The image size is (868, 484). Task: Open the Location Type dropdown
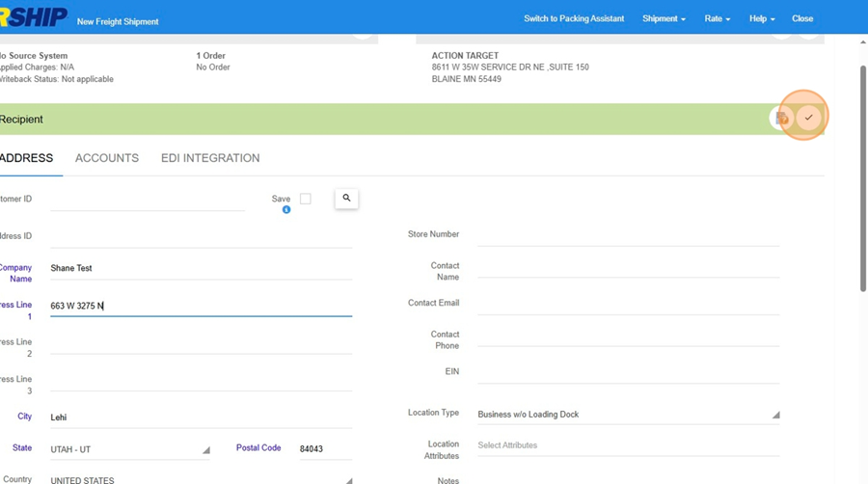coord(628,415)
